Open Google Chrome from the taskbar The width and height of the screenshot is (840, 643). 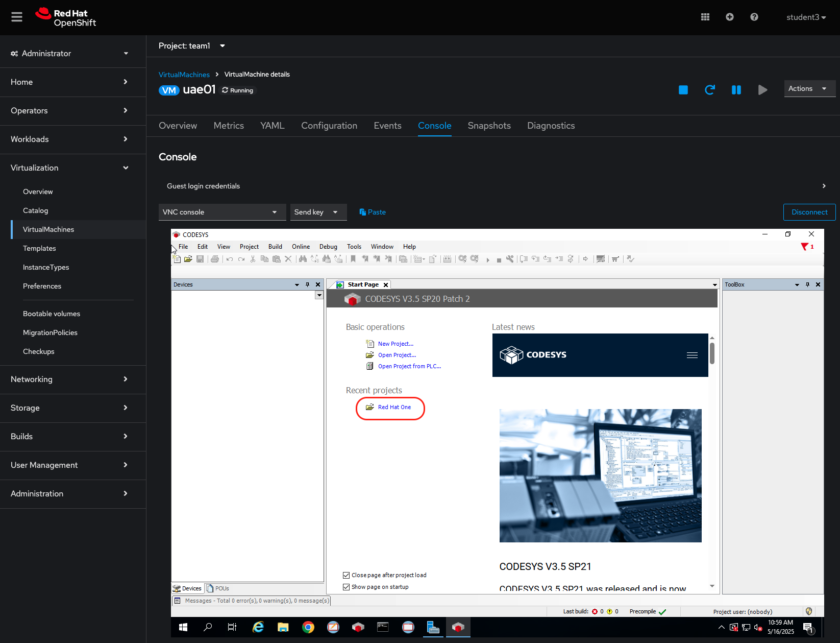(308, 627)
